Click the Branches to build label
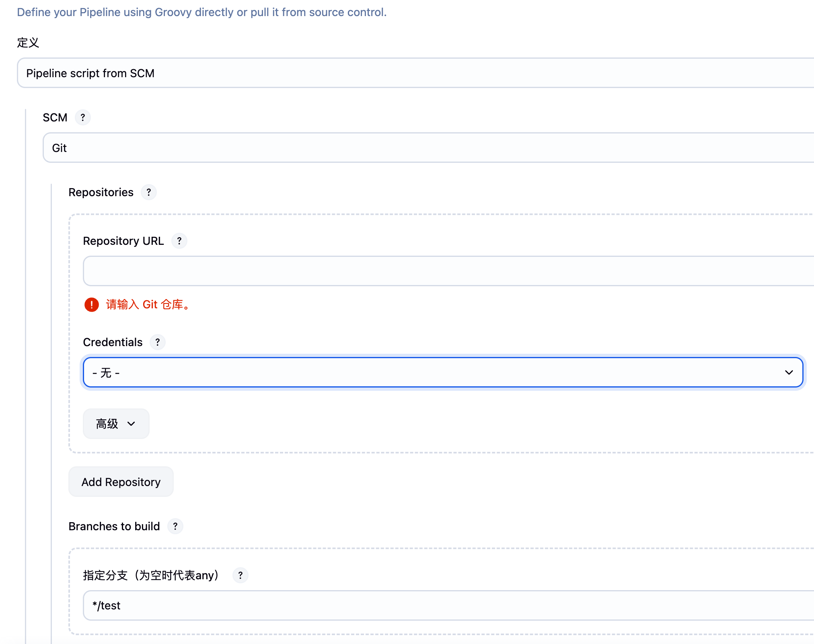The height and width of the screenshot is (644, 814). [x=114, y=527]
